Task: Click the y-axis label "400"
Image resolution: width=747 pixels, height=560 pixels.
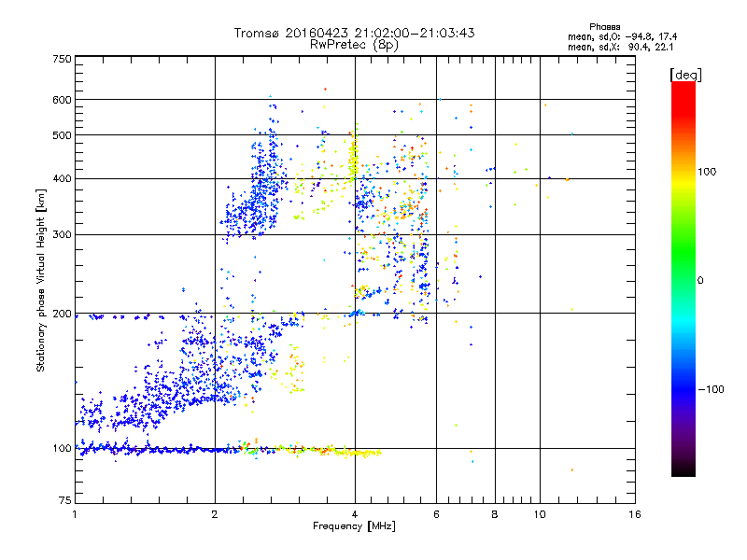Action: (x=62, y=178)
